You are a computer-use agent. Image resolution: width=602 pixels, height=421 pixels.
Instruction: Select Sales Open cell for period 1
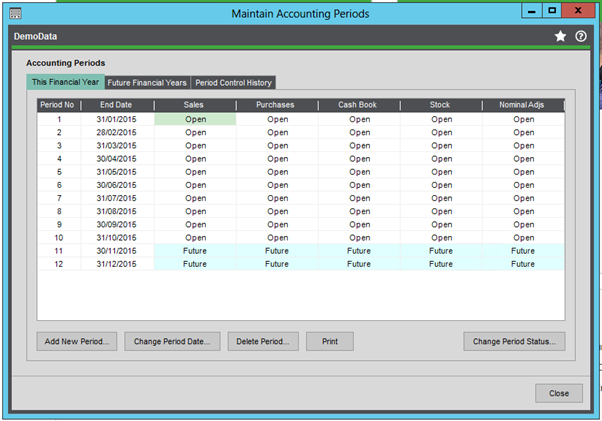[x=195, y=119]
